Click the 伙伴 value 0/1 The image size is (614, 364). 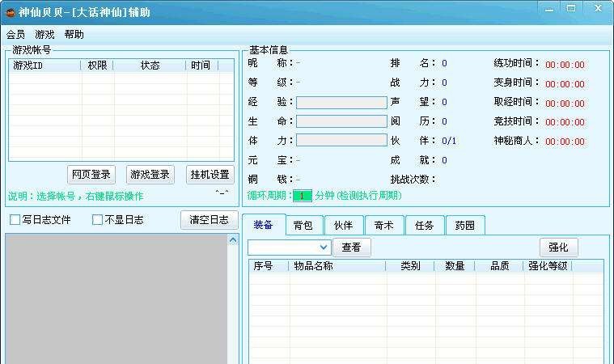pos(449,141)
